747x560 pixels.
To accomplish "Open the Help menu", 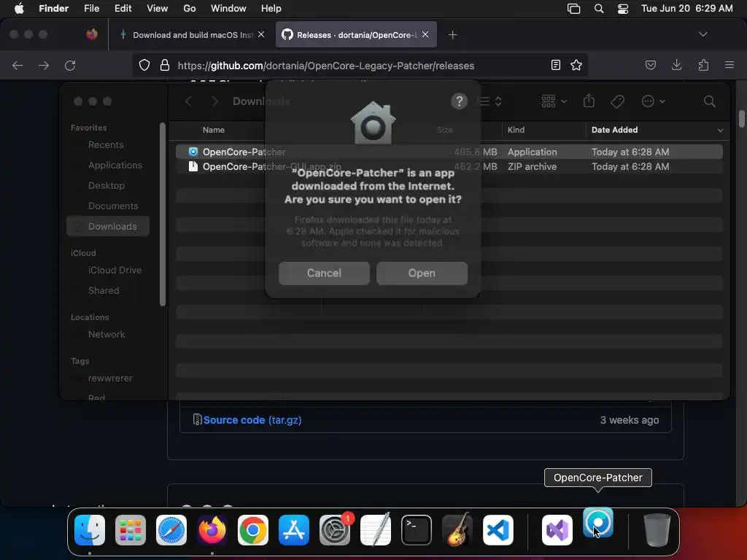I will point(271,9).
